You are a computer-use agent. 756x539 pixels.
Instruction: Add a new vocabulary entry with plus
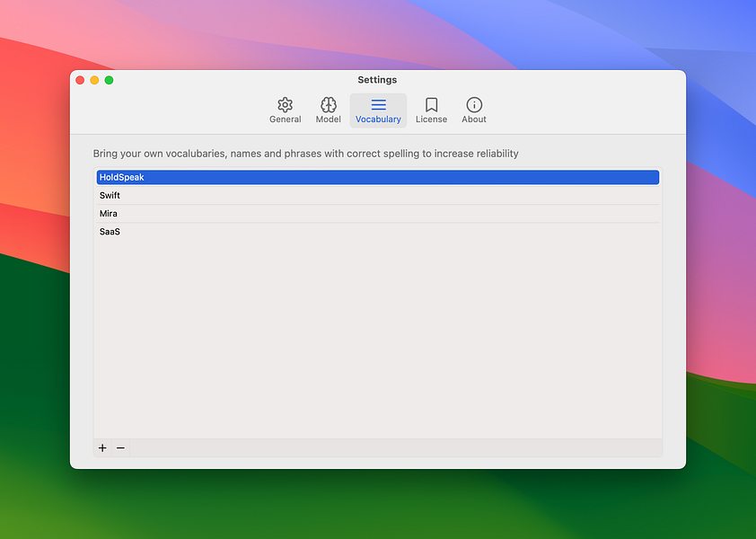tap(102, 447)
